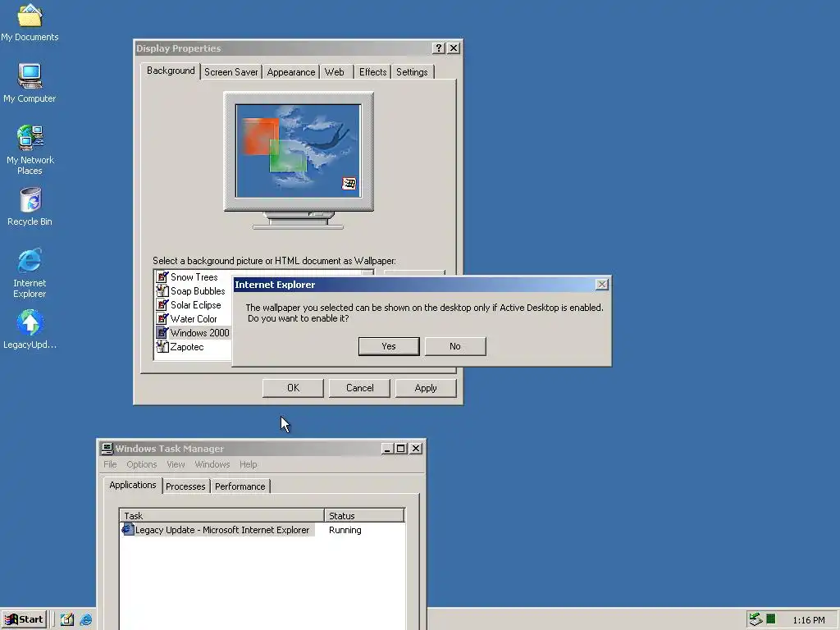Open Task Manager Help menu

248,464
